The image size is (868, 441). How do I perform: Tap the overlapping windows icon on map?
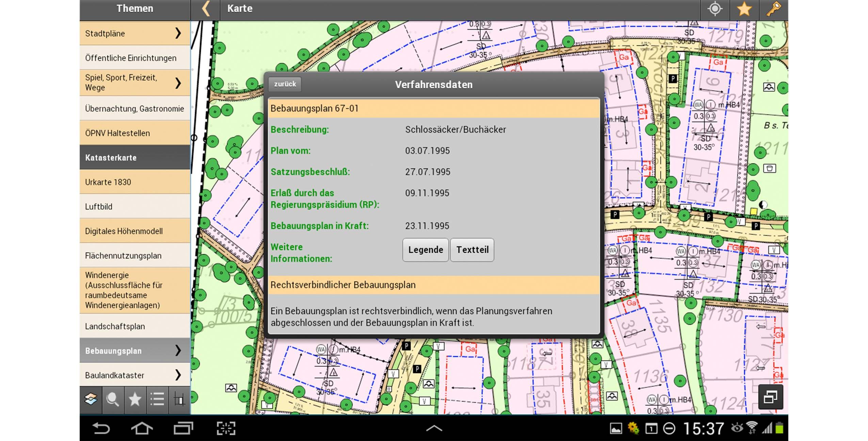point(770,397)
